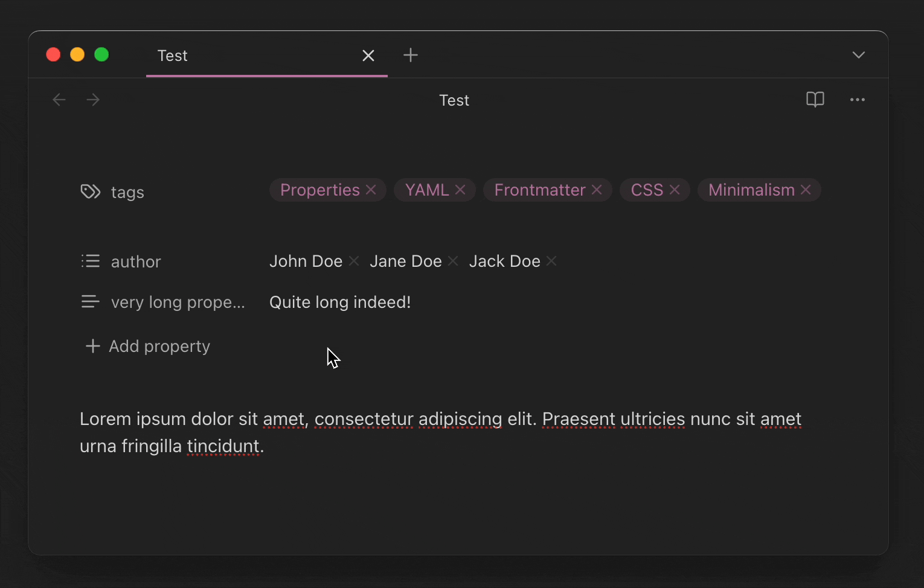
Task: Remove the YAML tag
Action: tap(460, 190)
